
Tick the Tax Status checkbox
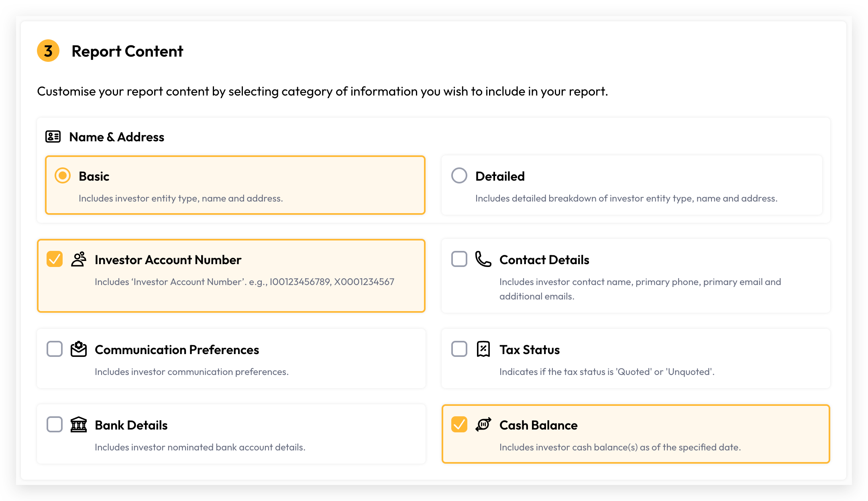click(x=459, y=349)
